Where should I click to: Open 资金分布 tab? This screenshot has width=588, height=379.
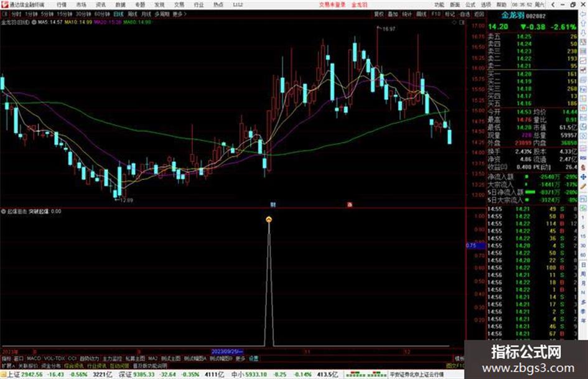click(x=51, y=365)
